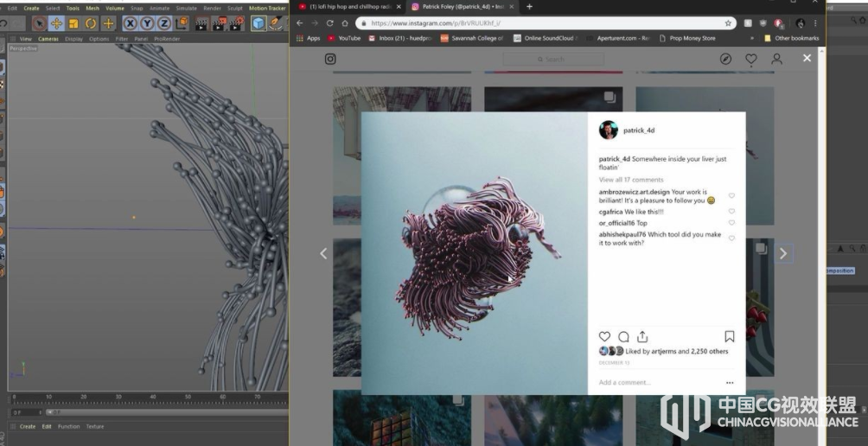Open Instagram profile icon

click(x=776, y=59)
